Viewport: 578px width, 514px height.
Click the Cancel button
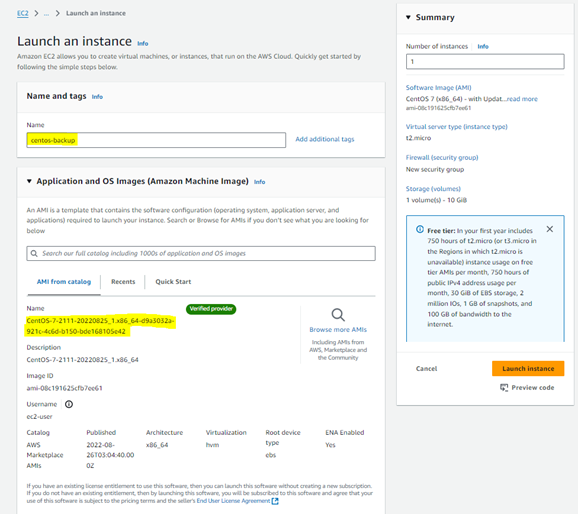pos(426,369)
